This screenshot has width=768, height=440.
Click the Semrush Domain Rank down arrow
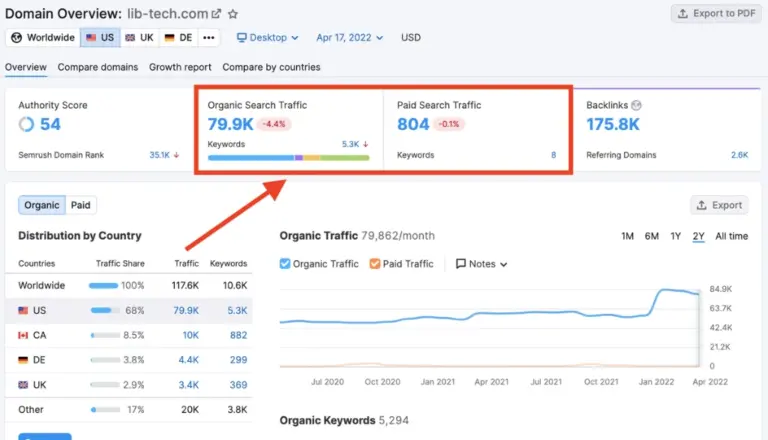[x=176, y=155]
